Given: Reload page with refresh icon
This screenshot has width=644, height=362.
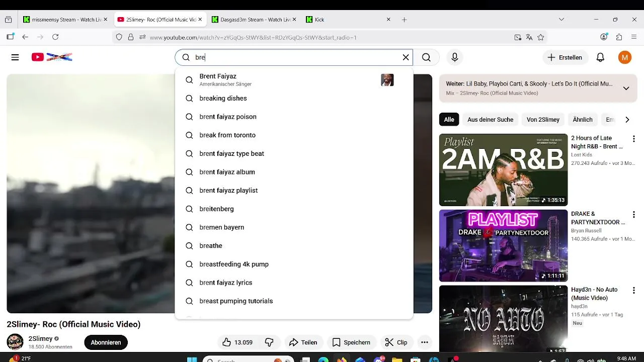Looking at the screenshot, I should coord(55,37).
